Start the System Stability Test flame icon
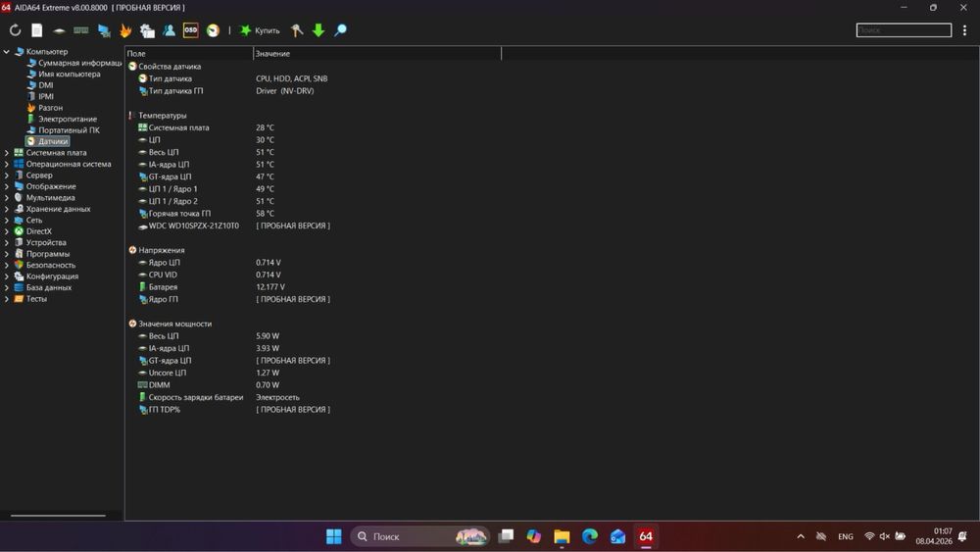This screenshot has height=552, width=980. click(x=125, y=30)
